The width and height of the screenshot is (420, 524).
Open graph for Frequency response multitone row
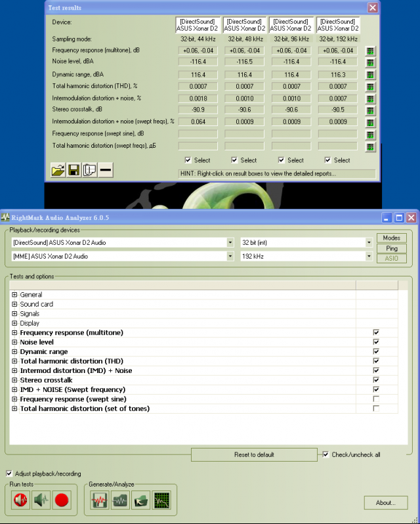370,51
